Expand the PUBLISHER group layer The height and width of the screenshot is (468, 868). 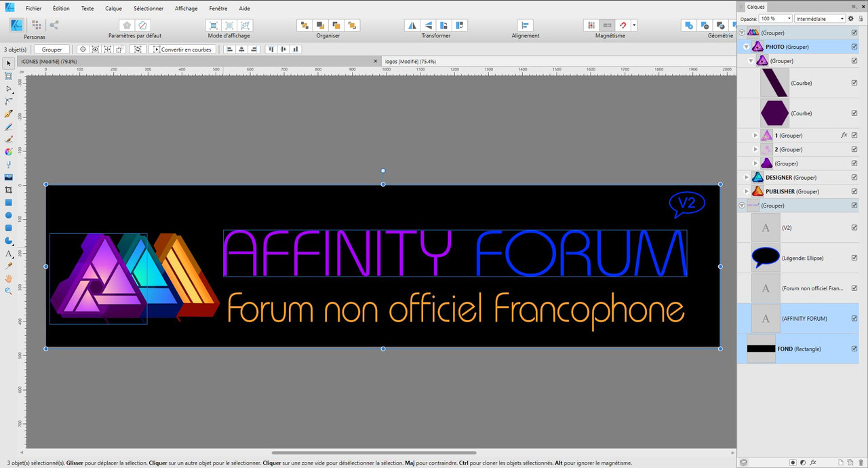pos(747,191)
